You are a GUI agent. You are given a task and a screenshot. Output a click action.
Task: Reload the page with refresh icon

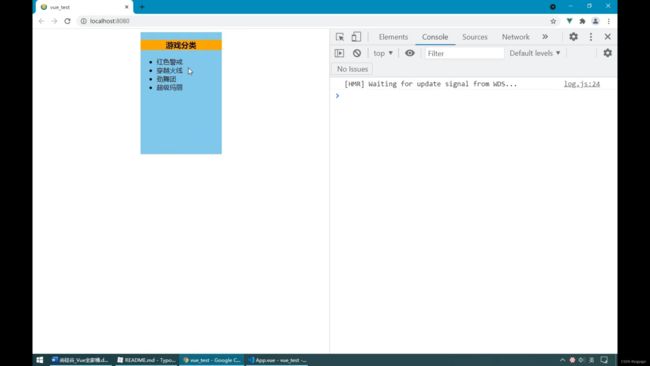68,21
